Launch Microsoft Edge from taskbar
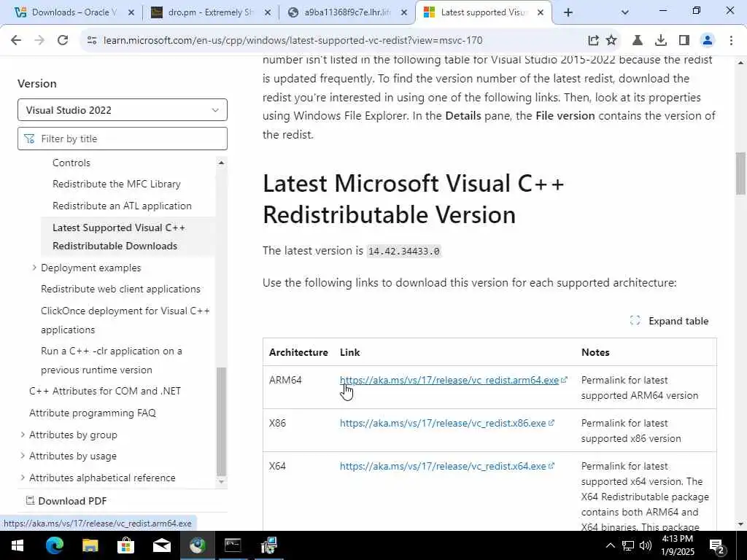The width and height of the screenshot is (747, 560). click(x=54, y=545)
